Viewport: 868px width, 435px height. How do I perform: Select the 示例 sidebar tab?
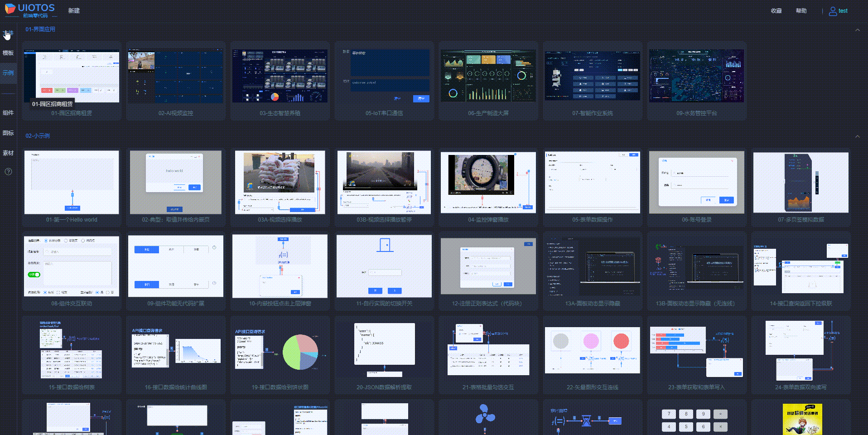[x=8, y=73]
